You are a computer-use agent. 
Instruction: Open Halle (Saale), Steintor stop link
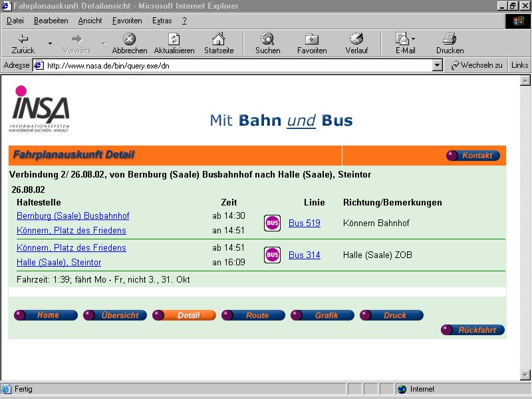click(59, 262)
